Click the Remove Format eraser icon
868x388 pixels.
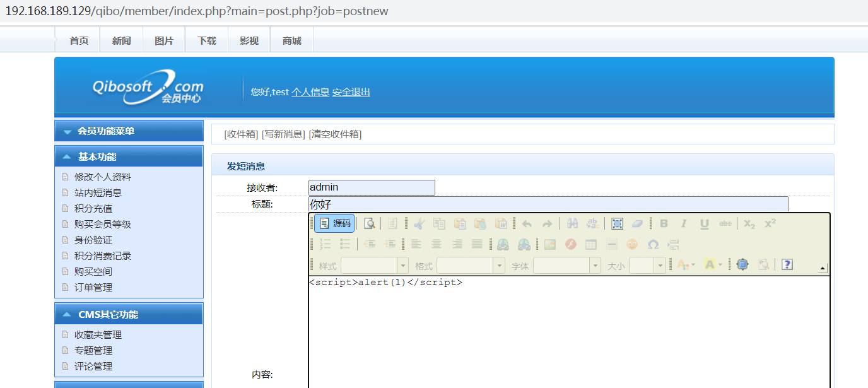[x=637, y=223]
